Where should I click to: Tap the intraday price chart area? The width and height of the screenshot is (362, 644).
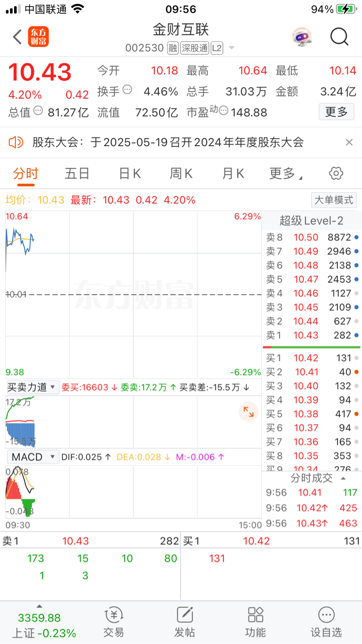[133, 294]
